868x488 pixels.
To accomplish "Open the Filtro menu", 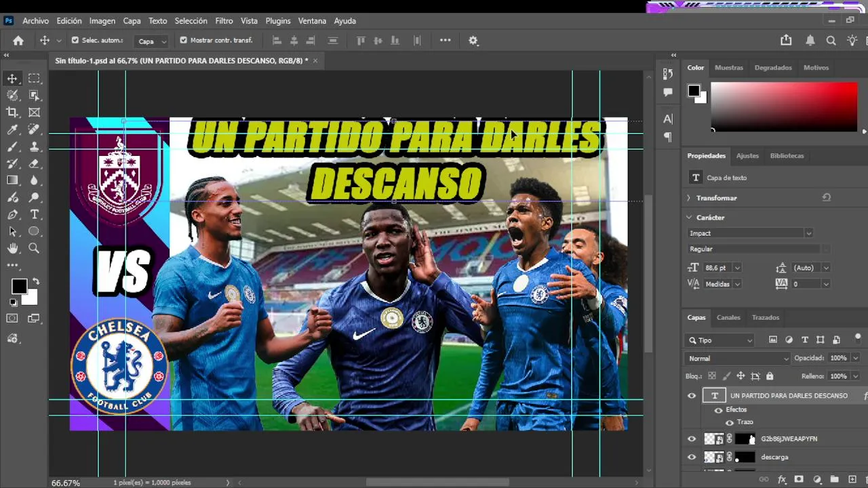I will point(224,21).
